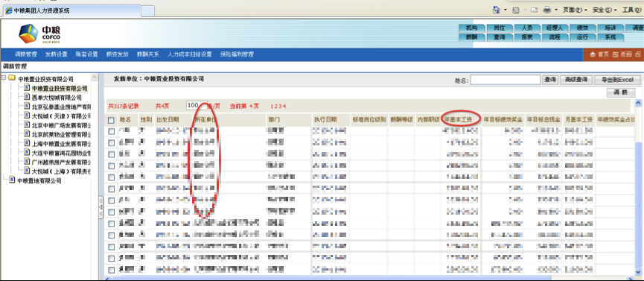Open the 发薪设置 menu
This screenshot has height=281, width=644.
[57, 54]
